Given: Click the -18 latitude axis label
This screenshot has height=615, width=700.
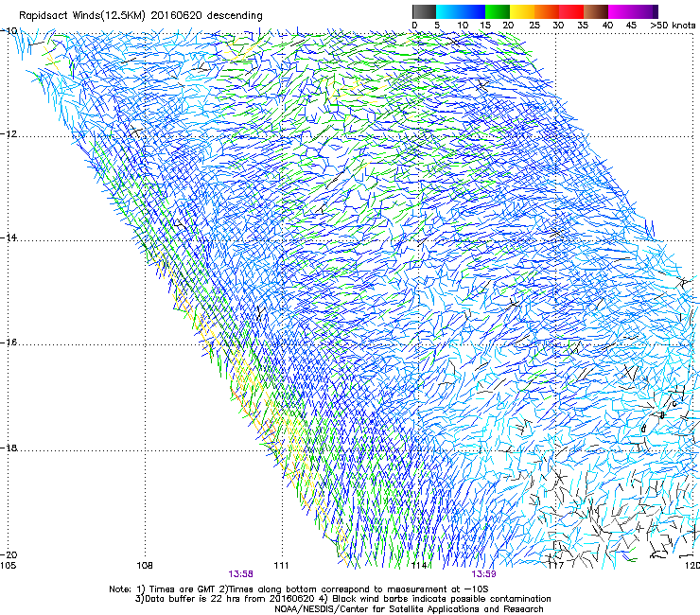Looking at the screenshot, I should tap(9, 448).
